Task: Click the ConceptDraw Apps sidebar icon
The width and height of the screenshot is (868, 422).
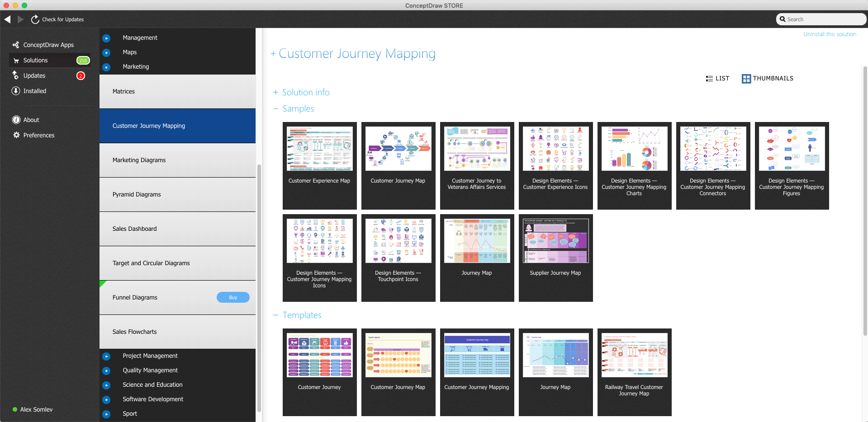Action: tap(16, 45)
